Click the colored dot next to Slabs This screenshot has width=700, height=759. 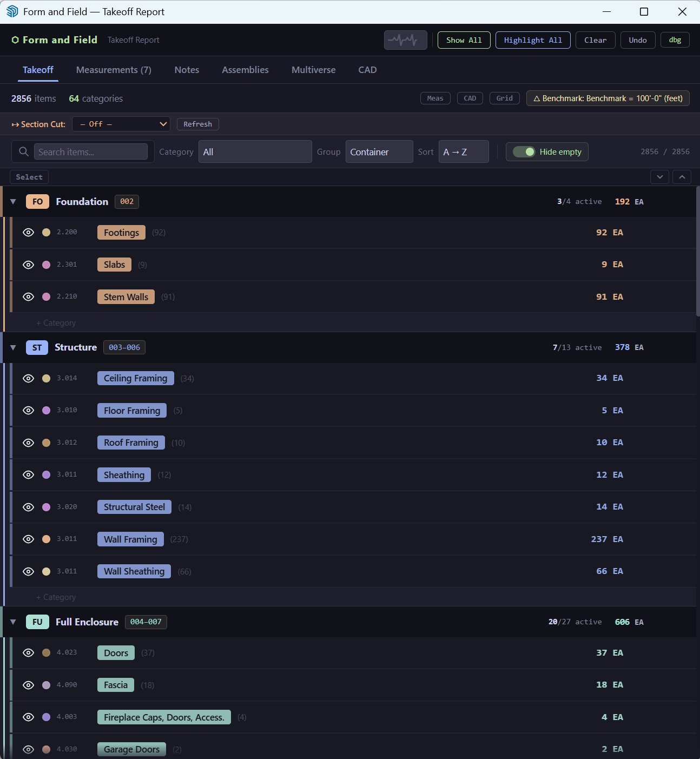pyautogui.click(x=46, y=265)
